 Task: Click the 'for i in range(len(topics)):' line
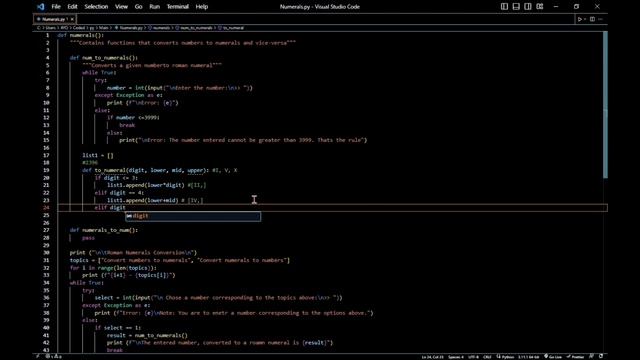click(113, 268)
